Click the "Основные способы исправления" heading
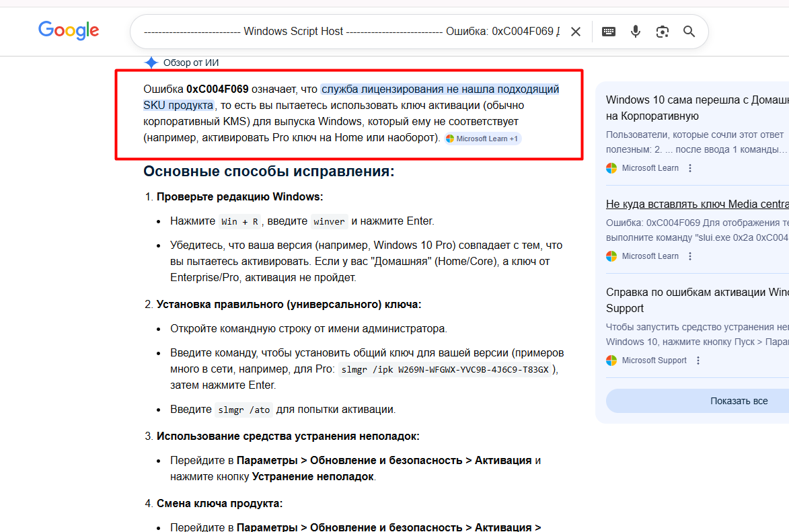 click(x=268, y=172)
